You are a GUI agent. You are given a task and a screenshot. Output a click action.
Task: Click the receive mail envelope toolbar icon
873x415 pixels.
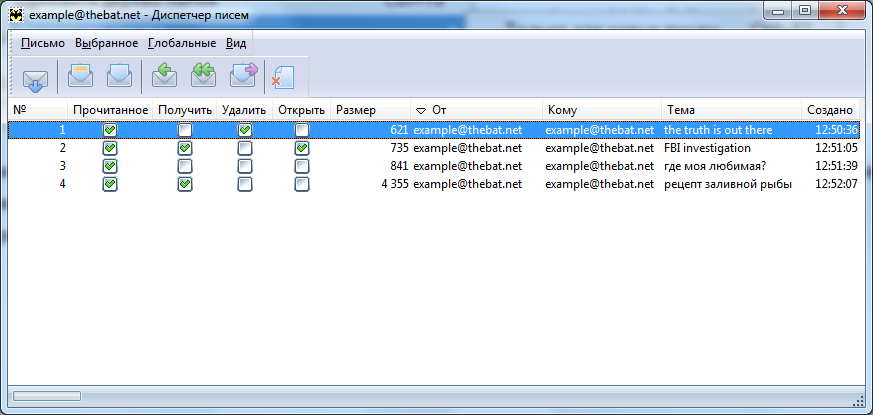tap(36, 79)
